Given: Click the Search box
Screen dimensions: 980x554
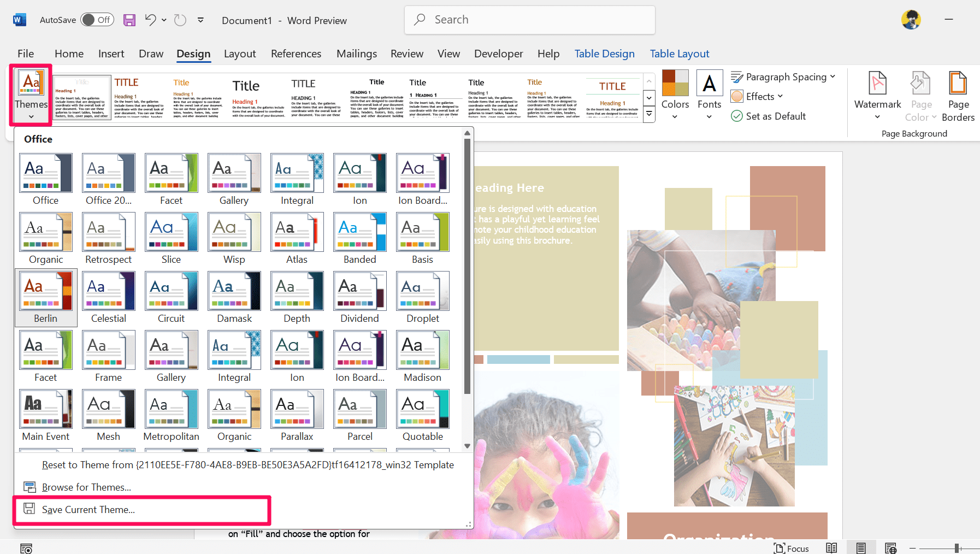Looking at the screenshot, I should pyautogui.click(x=529, y=20).
